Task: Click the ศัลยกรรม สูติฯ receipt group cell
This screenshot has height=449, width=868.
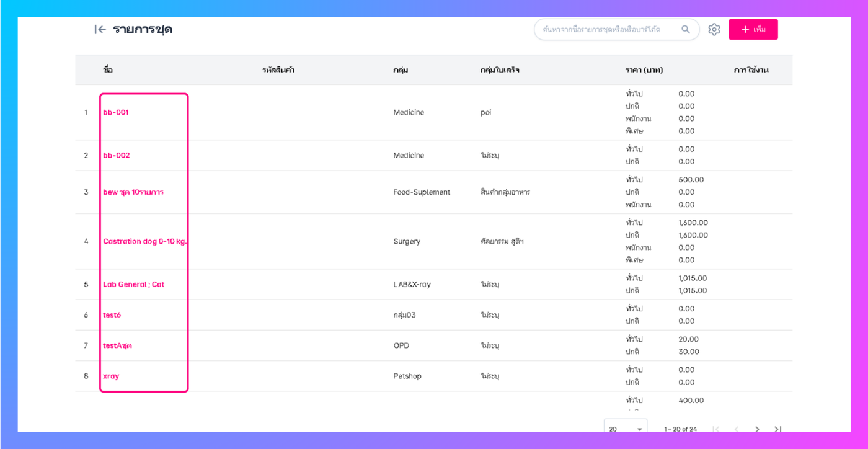Action: tap(502, 241)
